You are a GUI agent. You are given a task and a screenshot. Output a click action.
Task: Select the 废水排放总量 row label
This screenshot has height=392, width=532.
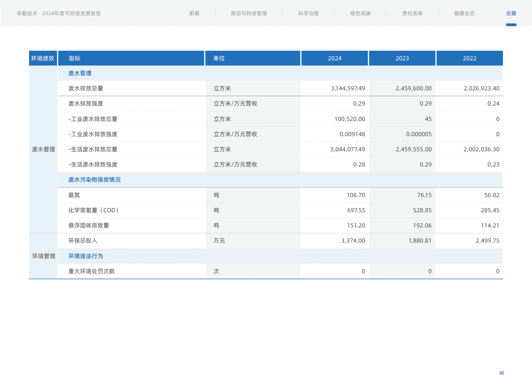click(x=86, y=88)
